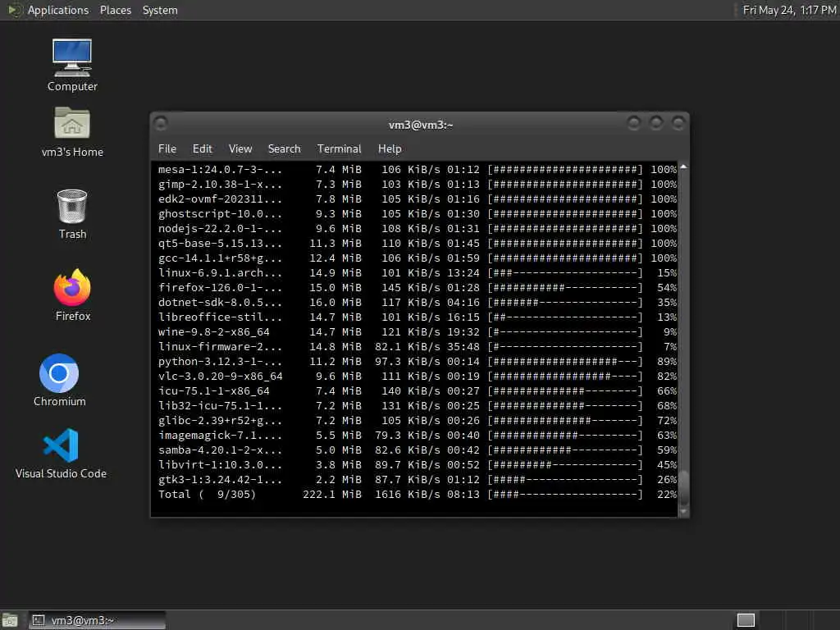
Task: Click the libvirt-1:10.3.0 package name
Action: pyautogui.click(x=220, y=464)
